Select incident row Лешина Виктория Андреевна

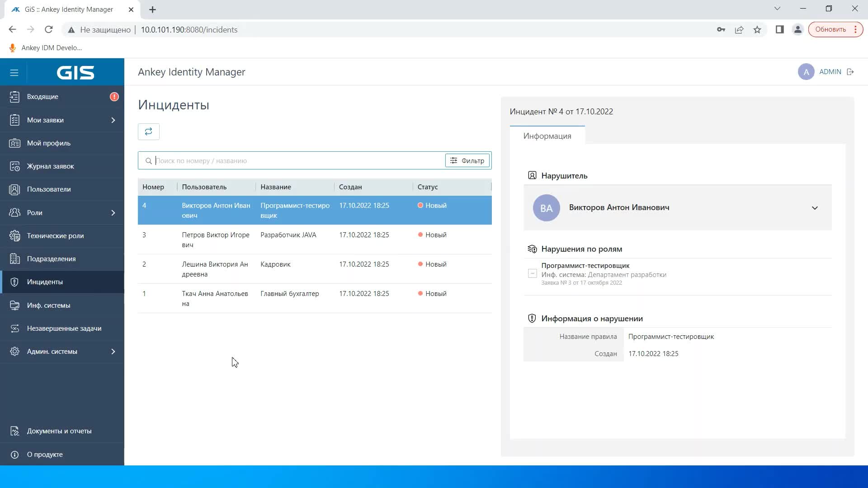[315, 269]
